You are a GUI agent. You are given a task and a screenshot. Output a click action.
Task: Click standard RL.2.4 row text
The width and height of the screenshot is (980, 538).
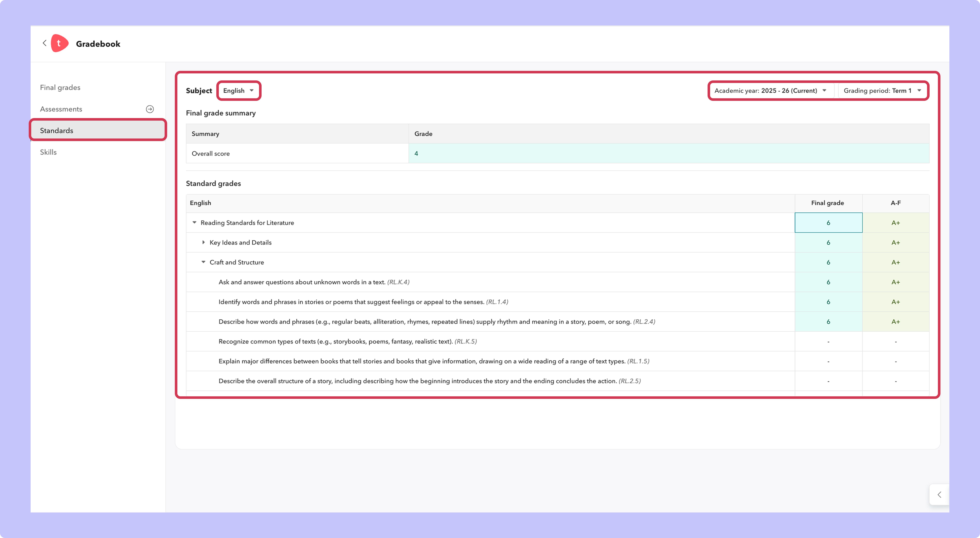(437, 321)
